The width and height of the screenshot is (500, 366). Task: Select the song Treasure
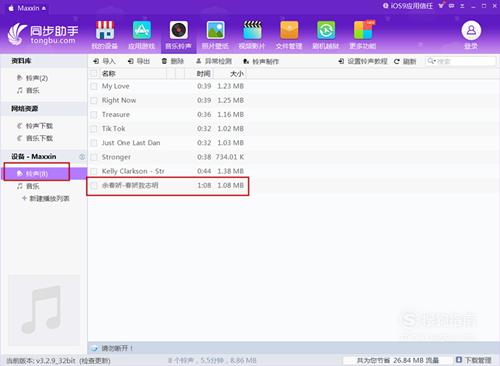point(116,114)
